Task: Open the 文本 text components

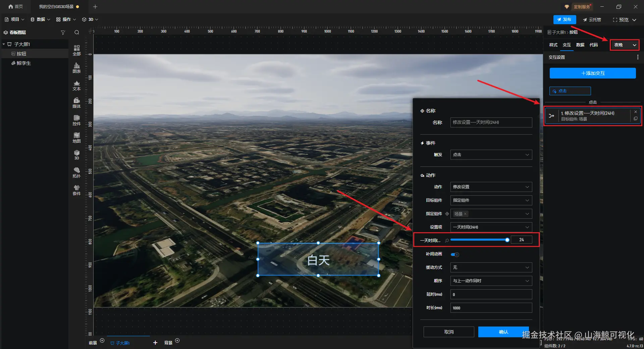Action: (x=77, y=86)
